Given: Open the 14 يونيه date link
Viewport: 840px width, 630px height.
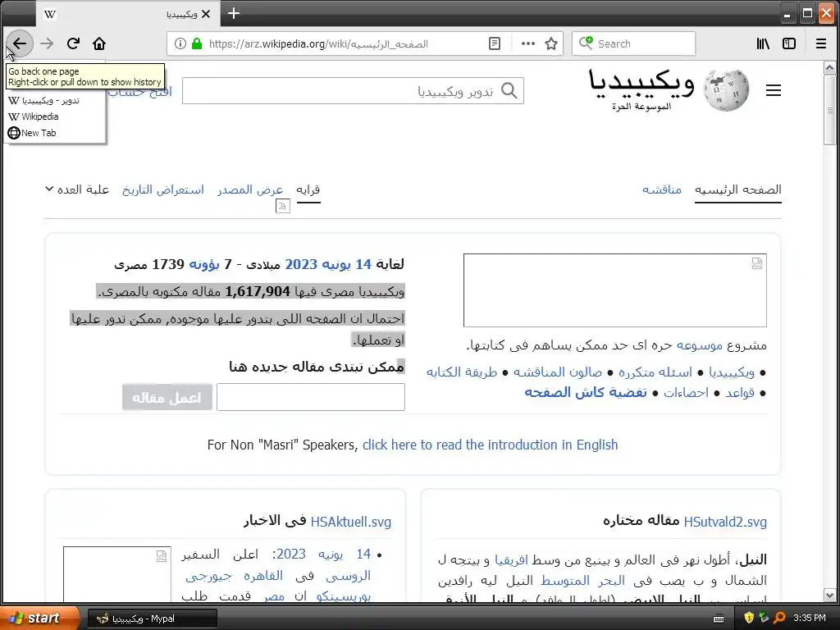Looking at the screenshot, I should 348,264.
